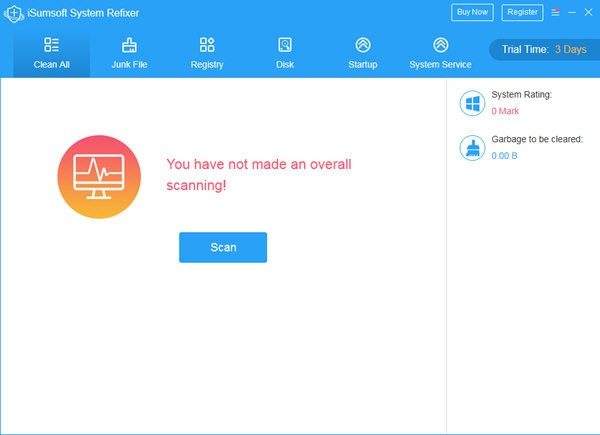Click 'You have not made an overall scanning!' message

tap(259, 175)
